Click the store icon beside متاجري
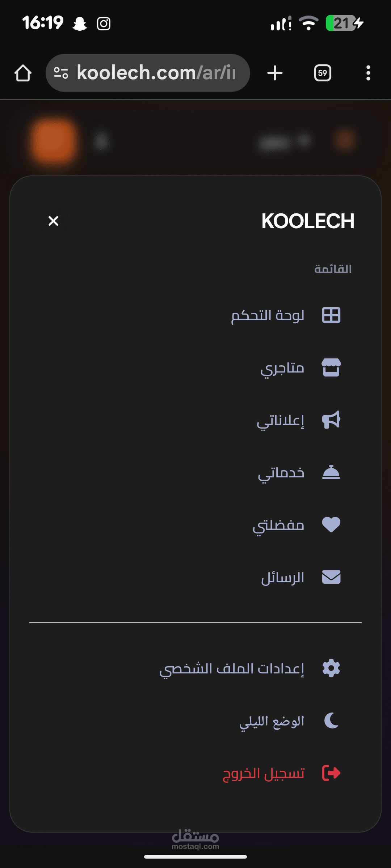Image resolution: width=391 pixels, height=868 pixels. pyautogui.click(x=331, y=367)
